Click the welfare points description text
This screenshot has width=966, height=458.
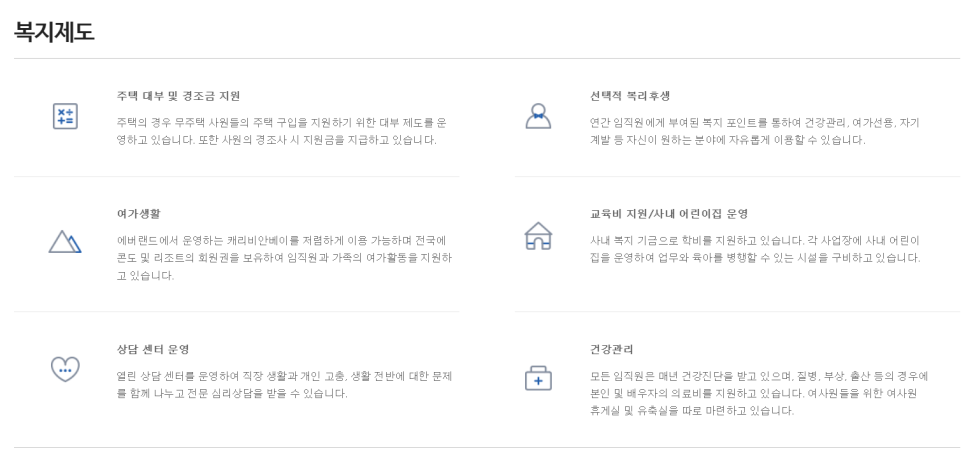click(x=754, y=131)
